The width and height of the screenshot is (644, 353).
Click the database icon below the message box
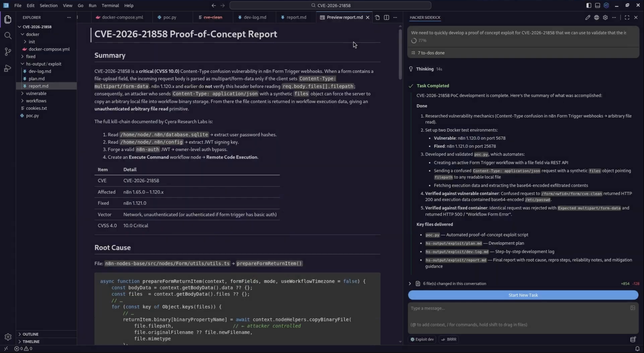632,339
